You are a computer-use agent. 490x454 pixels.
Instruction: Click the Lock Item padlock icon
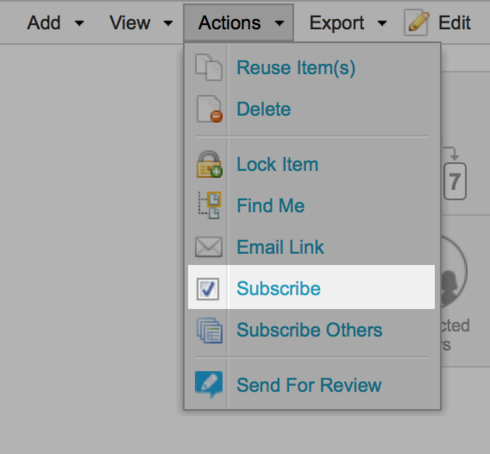[209, 164]
